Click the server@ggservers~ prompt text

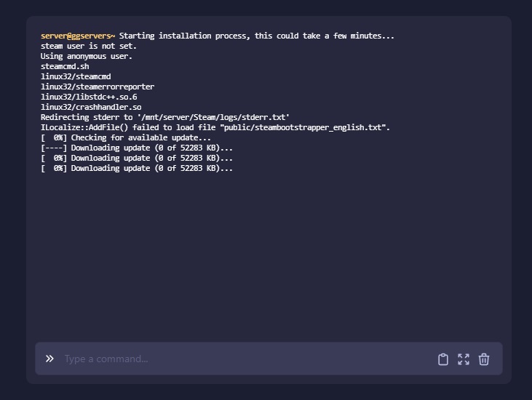tap(78, 36)
